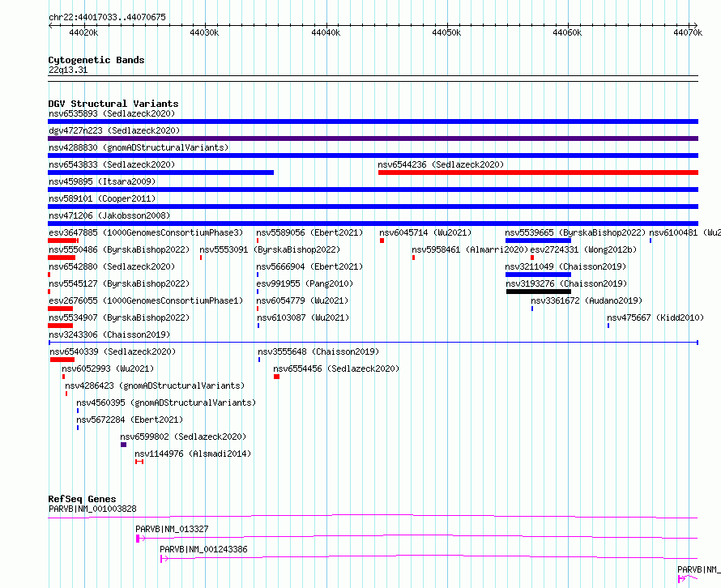Click nsv5553091 (ByrskaBishop2022) label
Screen dimensions: 721x588
(x=270, y=249)
